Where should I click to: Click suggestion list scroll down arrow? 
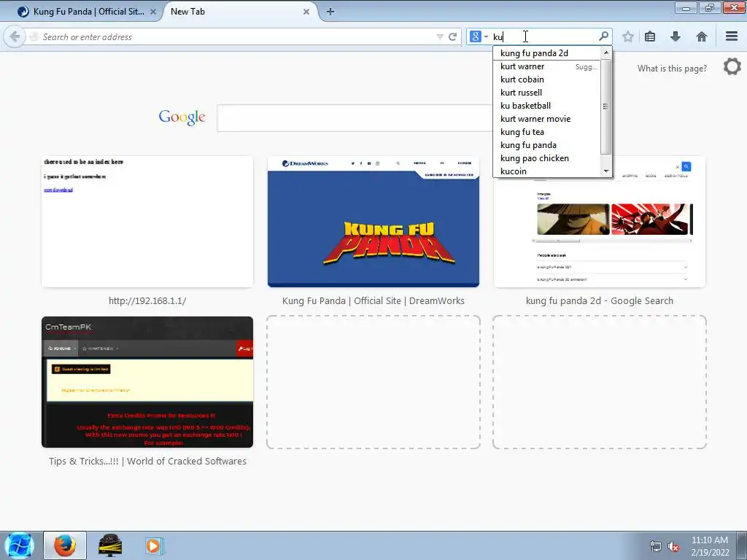tap(606, 171)
